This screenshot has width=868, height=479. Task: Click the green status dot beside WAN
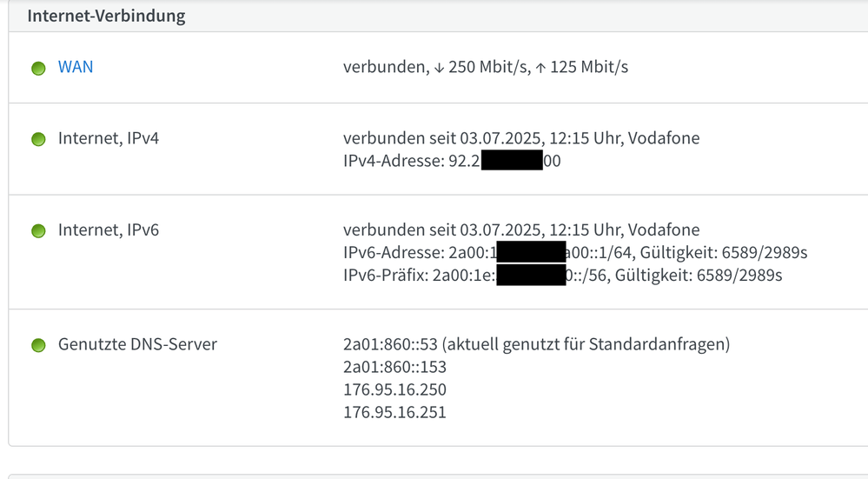tap(38, 69)
